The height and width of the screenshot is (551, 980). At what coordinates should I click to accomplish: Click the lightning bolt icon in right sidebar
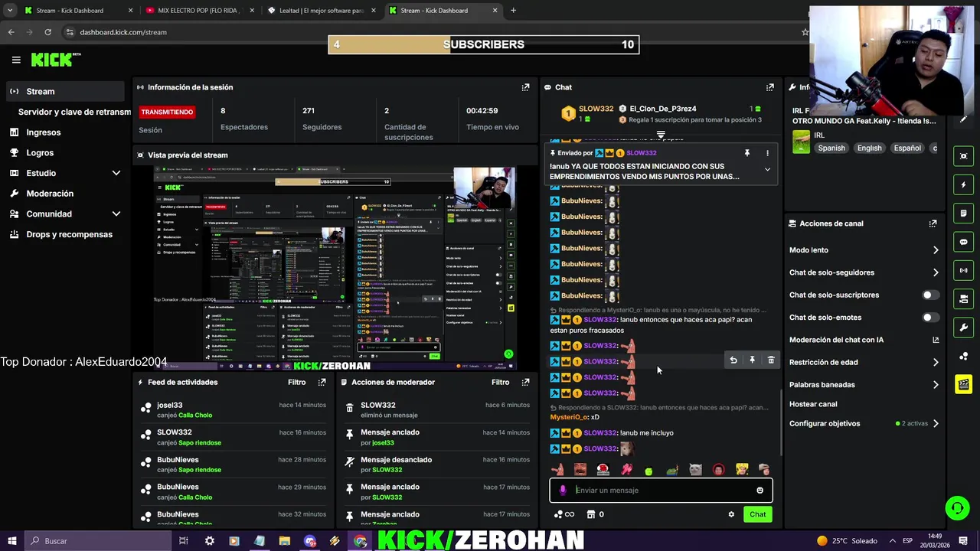963,184
